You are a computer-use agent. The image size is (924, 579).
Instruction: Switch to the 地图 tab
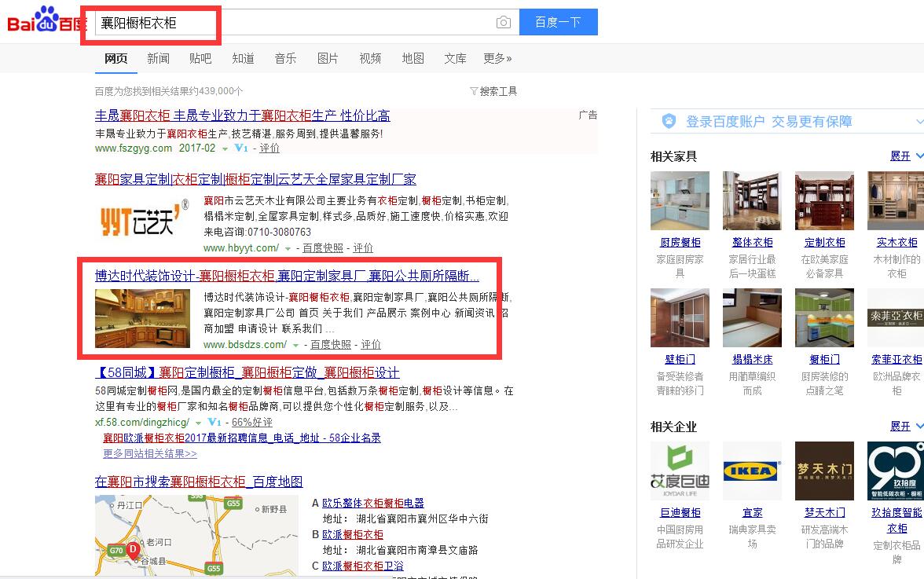click(x=412, y=58)
